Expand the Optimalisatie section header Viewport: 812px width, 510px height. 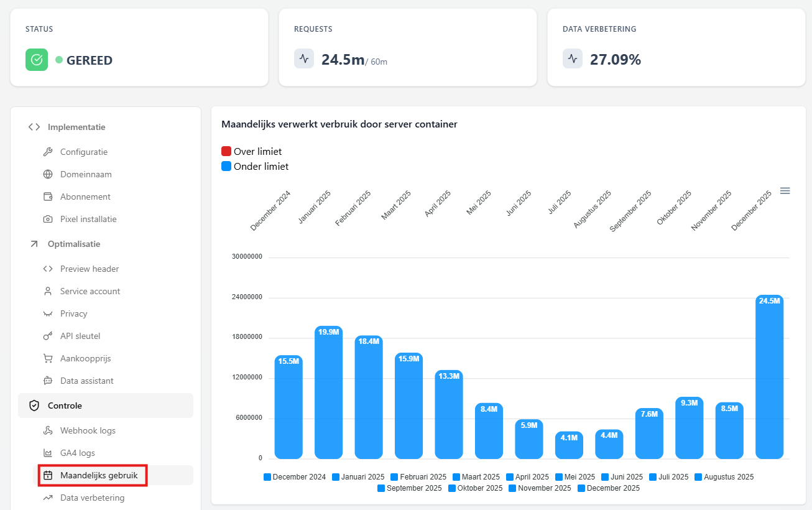point(73,244)
